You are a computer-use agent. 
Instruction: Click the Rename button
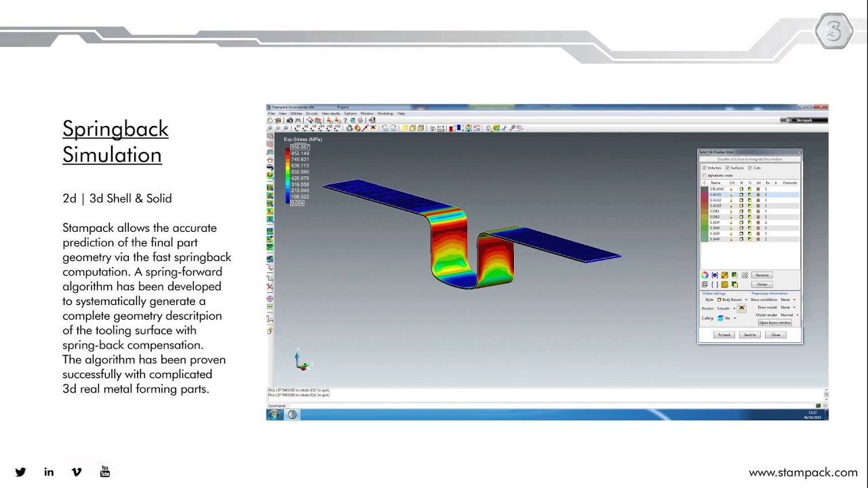[x=762, y=275]
